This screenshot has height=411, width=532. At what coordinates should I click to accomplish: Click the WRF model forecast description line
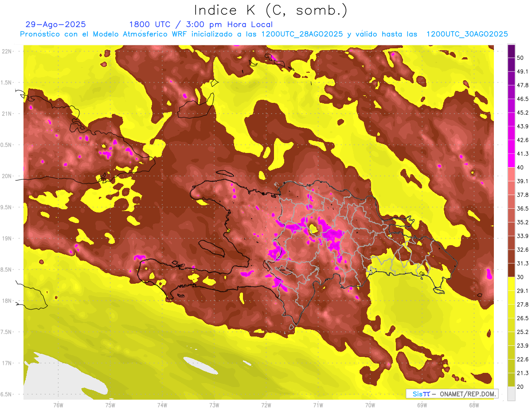pyautogui.click(x=264, y=34)
